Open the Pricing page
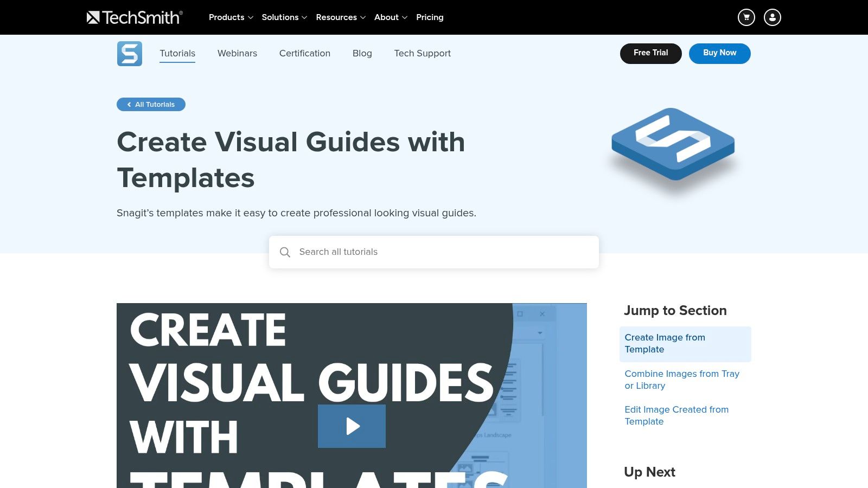Viewport: 868px width, 488px height. 430,17
